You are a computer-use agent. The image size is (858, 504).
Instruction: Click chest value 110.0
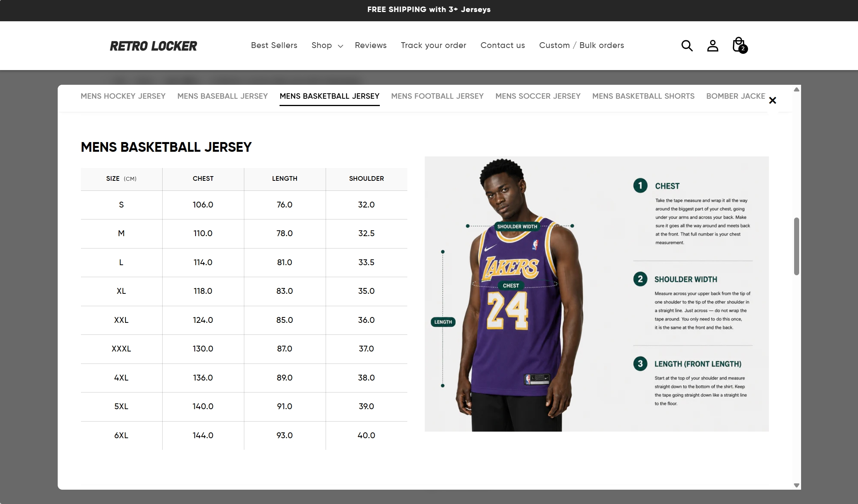[203, 233]
